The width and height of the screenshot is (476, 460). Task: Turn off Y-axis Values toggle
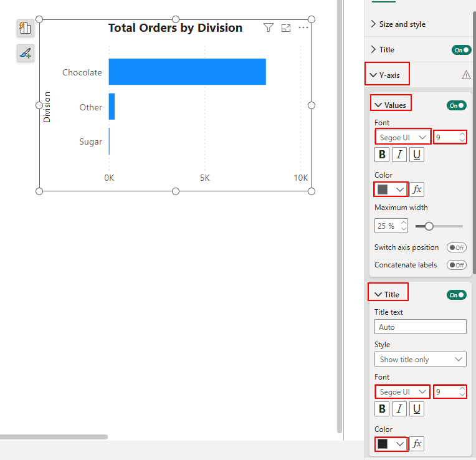click(456, 105)
